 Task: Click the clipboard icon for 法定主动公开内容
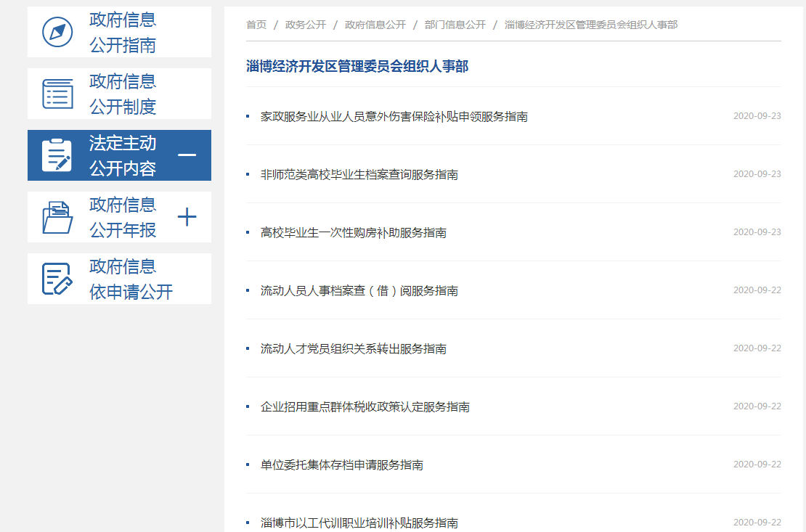coord(57,155)
